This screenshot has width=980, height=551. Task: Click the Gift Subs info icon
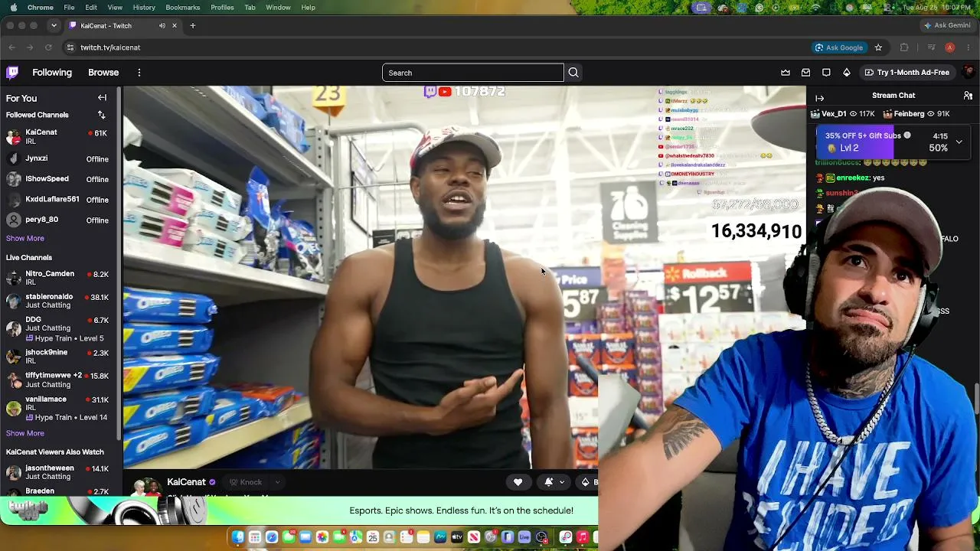tap(907, 135)
